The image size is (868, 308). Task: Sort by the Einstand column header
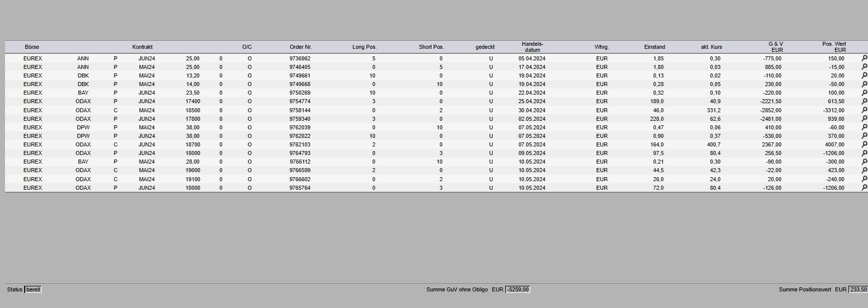coord(654,47)
